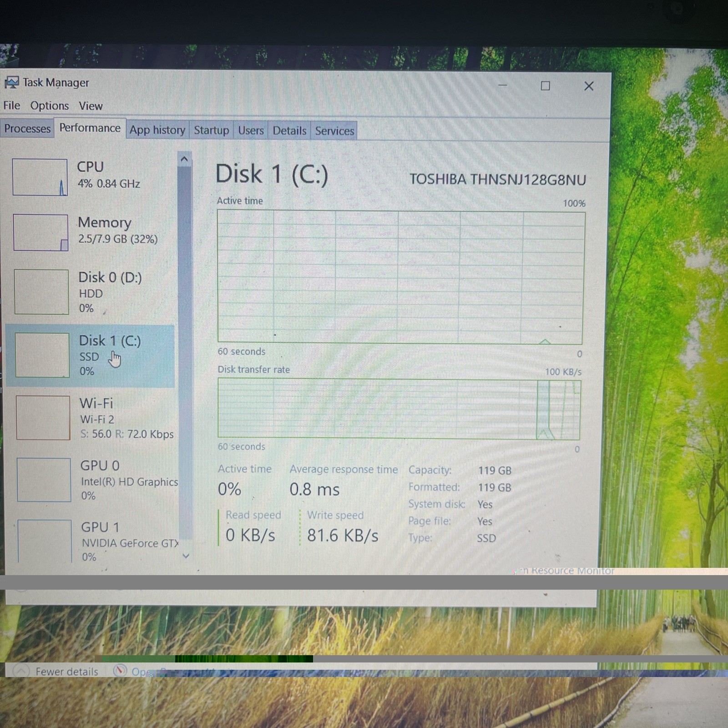Open the File menu
Viewport: 728px width, 728px height.
point(12,106)
